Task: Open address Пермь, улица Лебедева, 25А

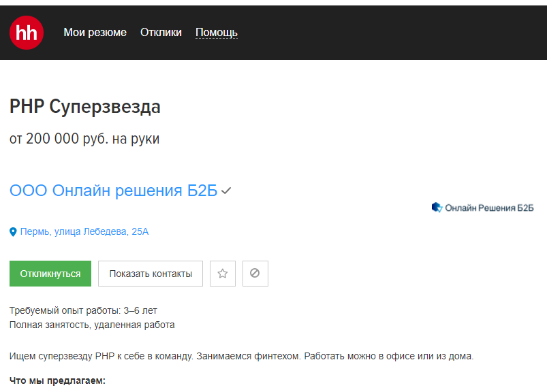Action: pyautogui.click(x=84, y=231)
